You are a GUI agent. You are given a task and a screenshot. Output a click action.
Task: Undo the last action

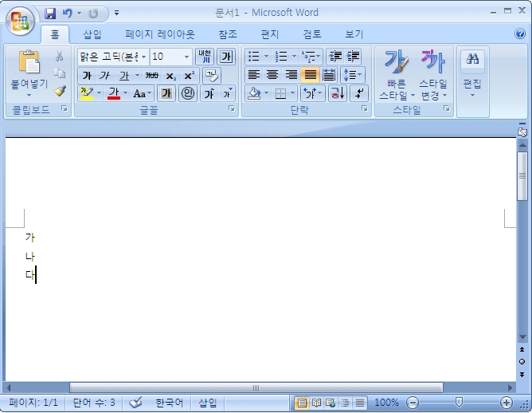point(68,14)
